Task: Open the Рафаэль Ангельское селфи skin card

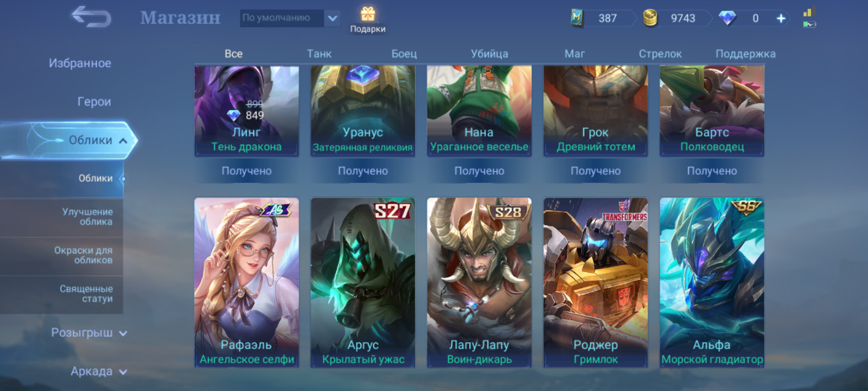Action: (247, 283)
